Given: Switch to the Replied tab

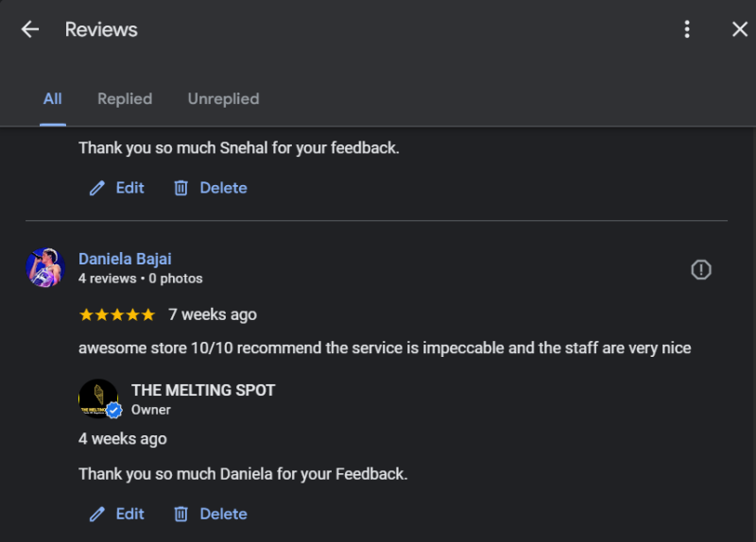Looking at the screenshot, I should coord(125,99).
